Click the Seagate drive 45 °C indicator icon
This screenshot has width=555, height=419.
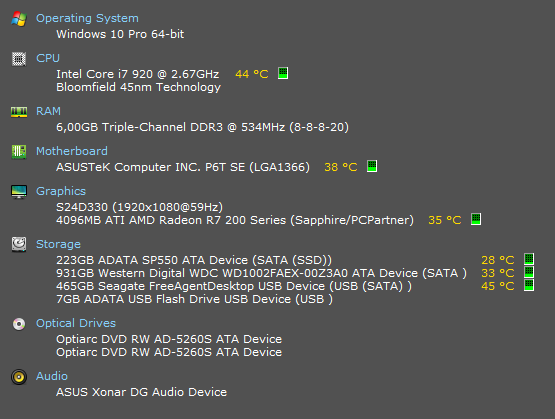[529, 285]
